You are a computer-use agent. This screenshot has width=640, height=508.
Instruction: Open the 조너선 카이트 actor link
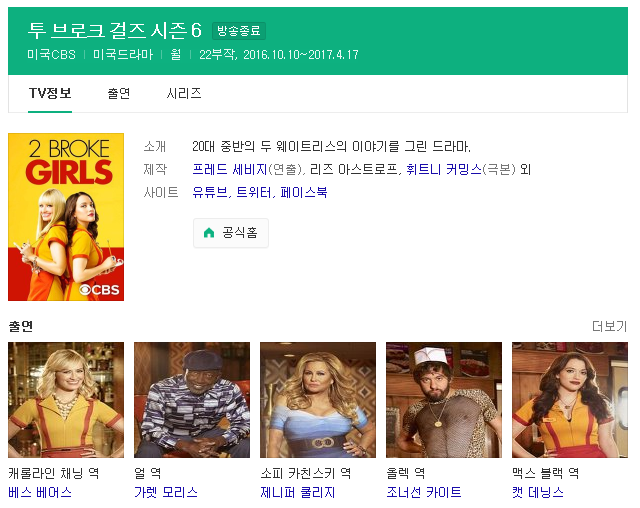pyautogui.click(x=424, y=492)
